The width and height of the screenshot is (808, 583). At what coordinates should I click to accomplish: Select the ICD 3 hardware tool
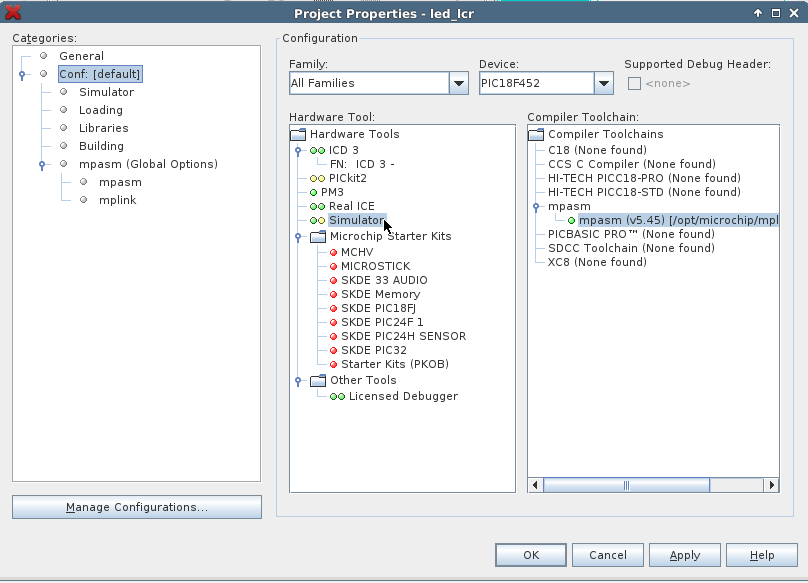pos(344,150)
